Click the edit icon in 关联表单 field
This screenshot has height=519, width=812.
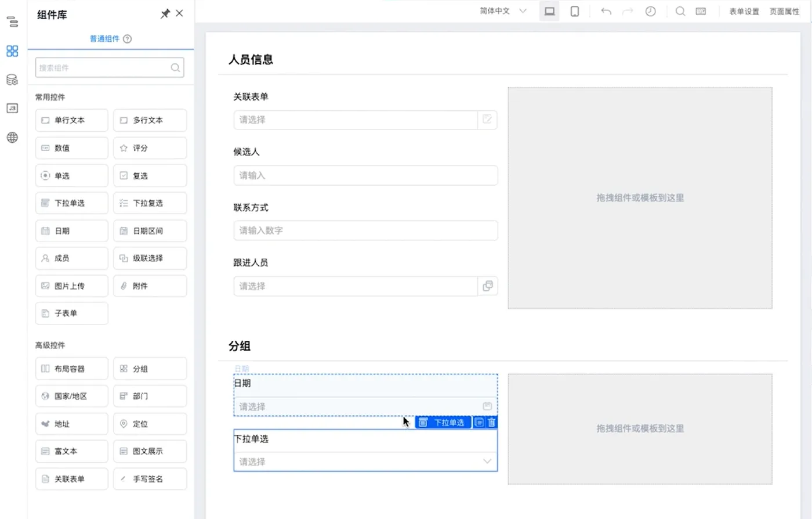(x=487, y=120)
